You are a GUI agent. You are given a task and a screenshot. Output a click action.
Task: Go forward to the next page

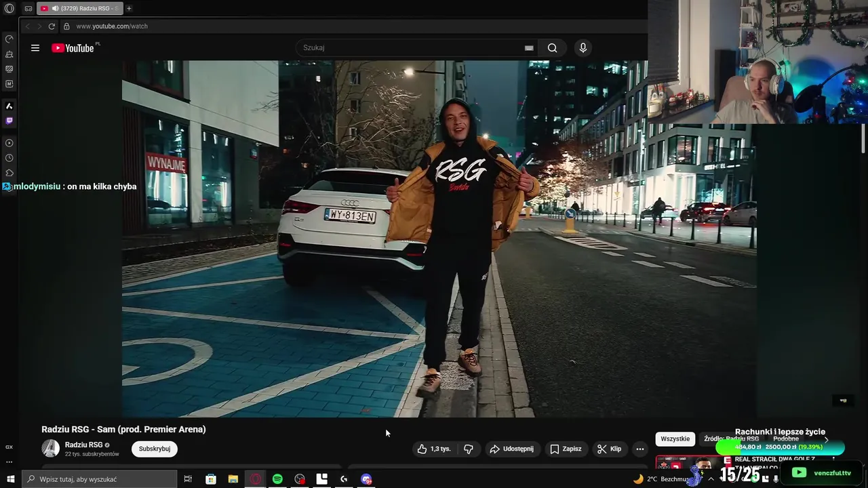tap(39, 26)
